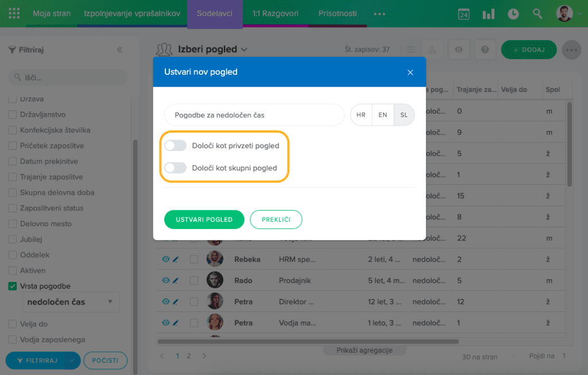Screen dimensions: 588x375
Task: Enable Določi kot skupni pogled toggle
Action: pos(176,168)
